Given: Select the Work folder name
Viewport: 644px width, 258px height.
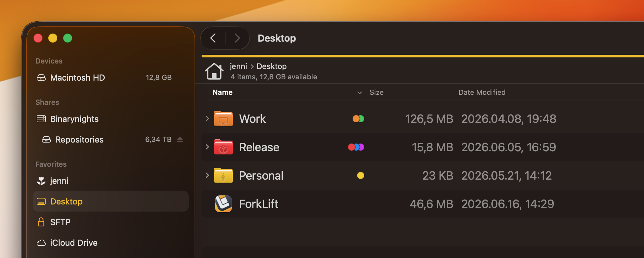Looking at the screenshot, I should coord(252,119).
